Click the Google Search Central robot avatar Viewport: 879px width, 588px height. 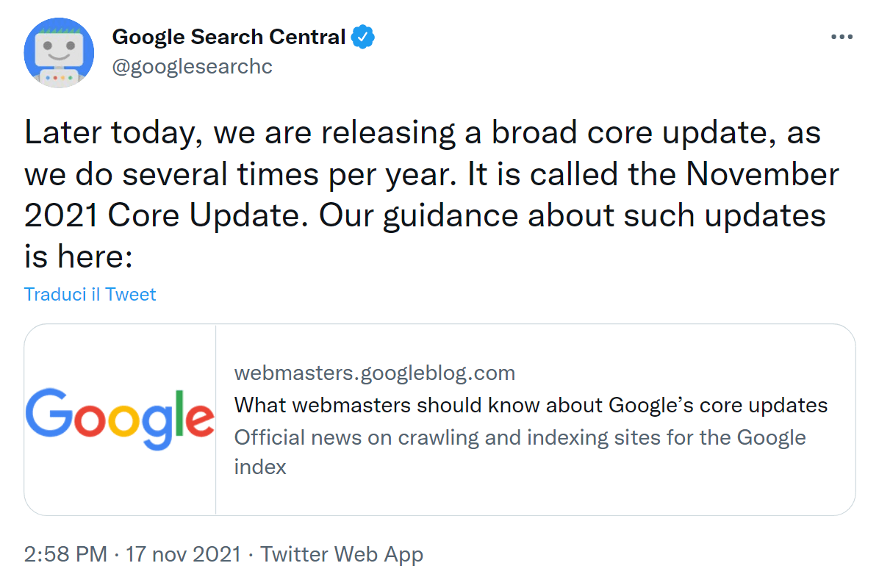tap(59, 53)
